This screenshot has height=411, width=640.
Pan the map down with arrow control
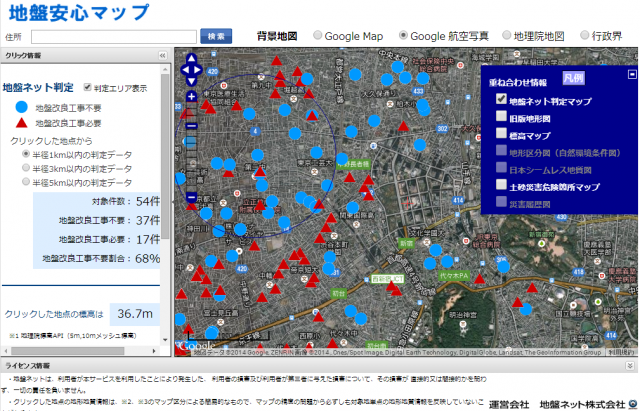(192, 83)
